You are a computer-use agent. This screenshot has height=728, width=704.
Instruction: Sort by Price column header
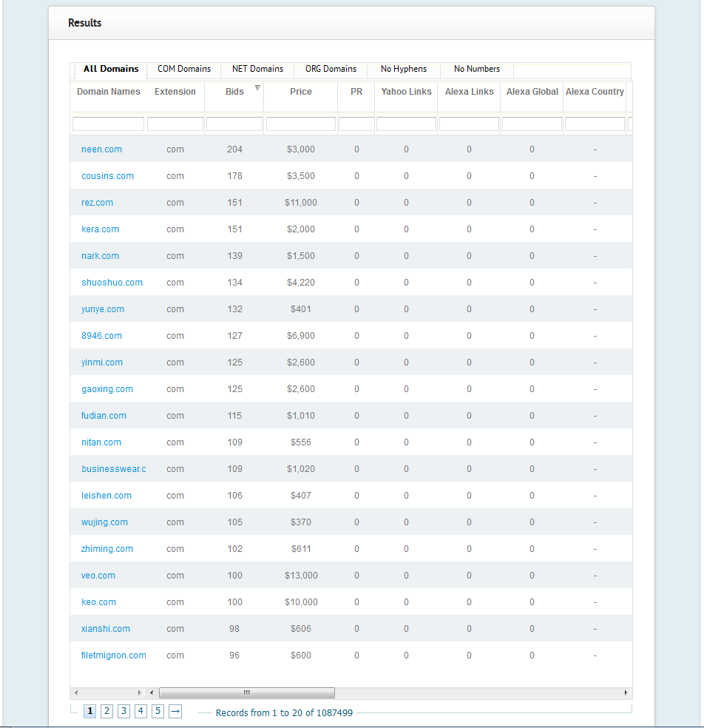[x=301, y=92]
